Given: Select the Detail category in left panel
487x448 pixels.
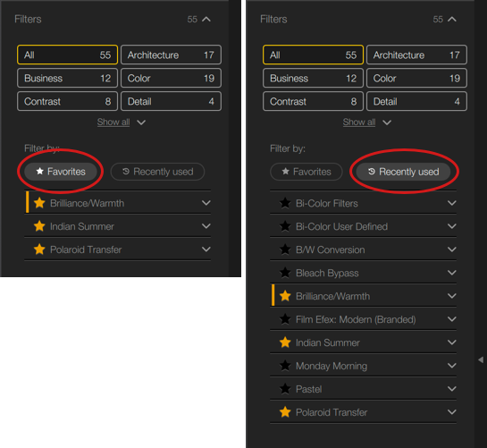Looking at the screenshot, I should [172, 101].
